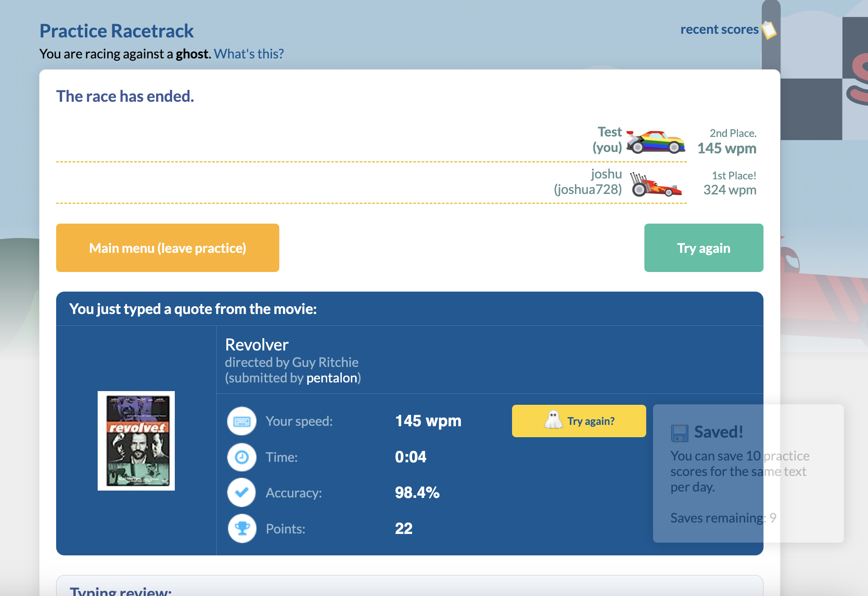Open the recent scores link

point(719,30)
